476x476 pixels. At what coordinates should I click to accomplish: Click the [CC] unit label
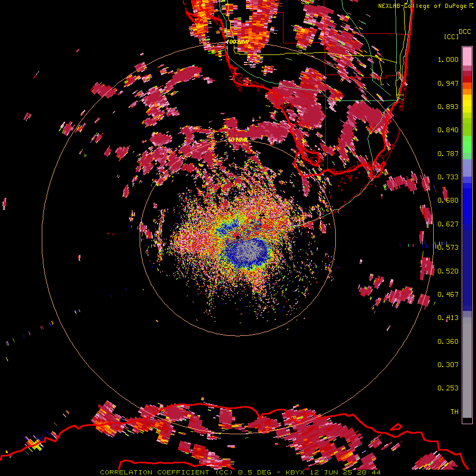pos(452,36)
